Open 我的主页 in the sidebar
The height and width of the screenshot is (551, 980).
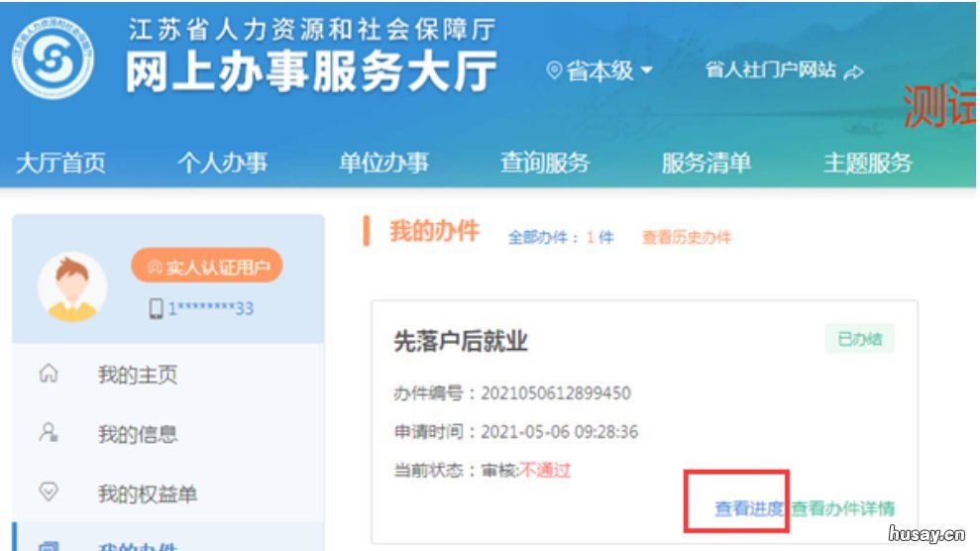pos(138,375)
